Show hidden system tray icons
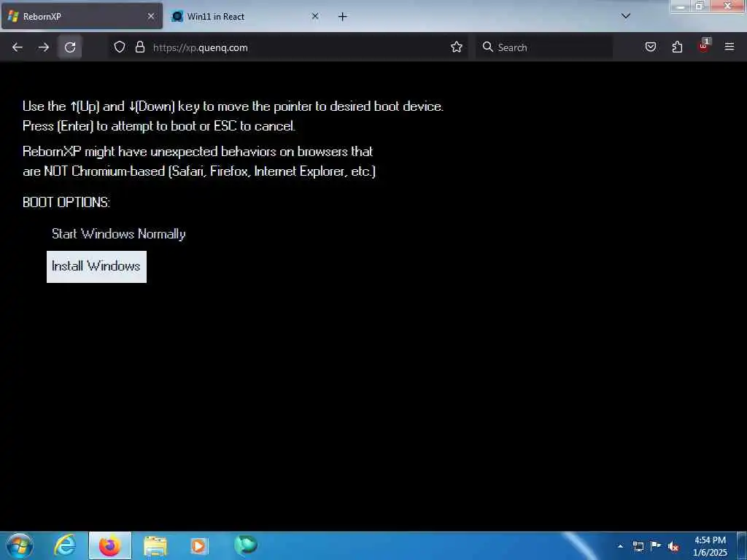This screenshot has height=560, width=747. (x=620, y=546)
